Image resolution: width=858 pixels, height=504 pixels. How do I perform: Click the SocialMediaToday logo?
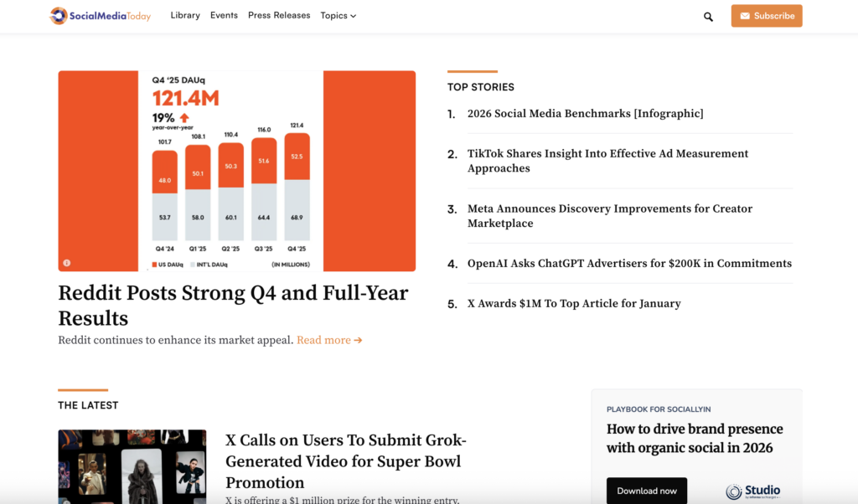tap(100, 15)
